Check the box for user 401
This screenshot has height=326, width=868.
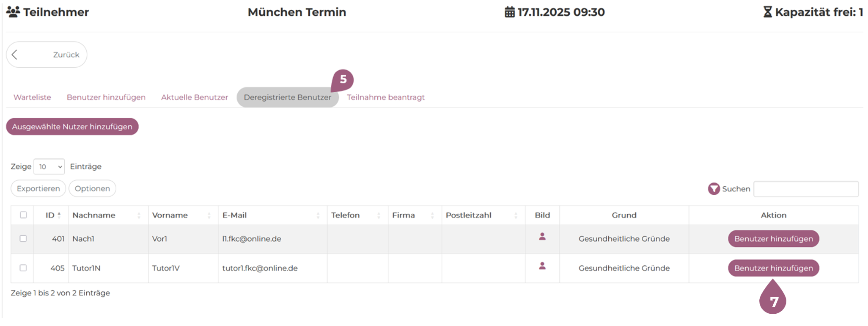[23, 239]
